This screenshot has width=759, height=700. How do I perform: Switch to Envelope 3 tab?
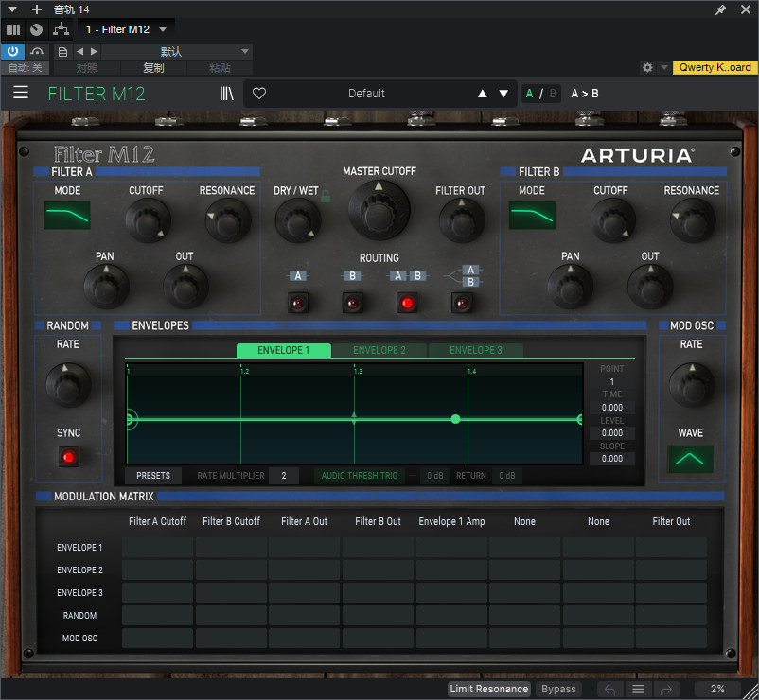click(475, 350)
